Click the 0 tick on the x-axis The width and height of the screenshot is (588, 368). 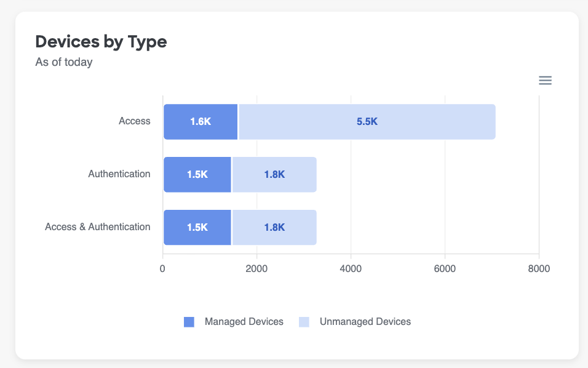pyautogui.click(x=162, y=269)
